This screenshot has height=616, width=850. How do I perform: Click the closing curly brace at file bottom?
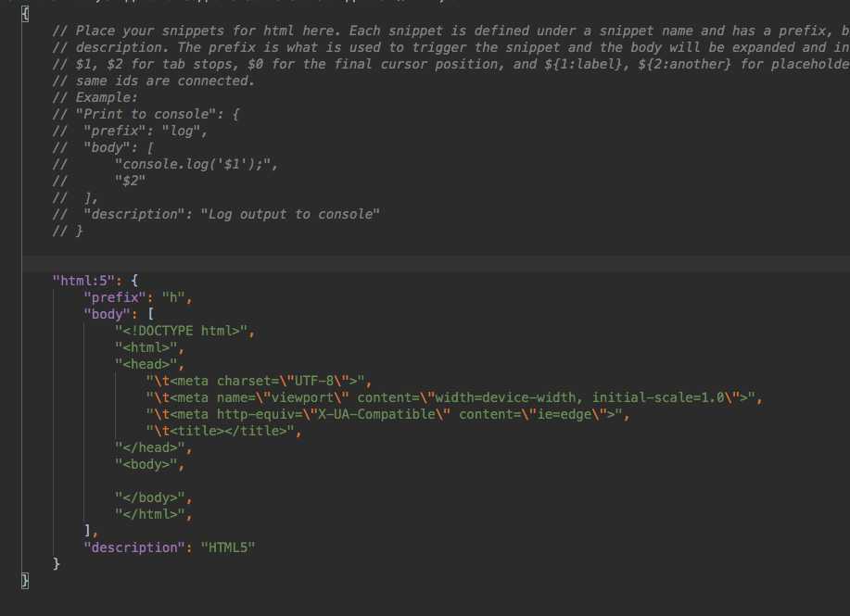point(25,580)
